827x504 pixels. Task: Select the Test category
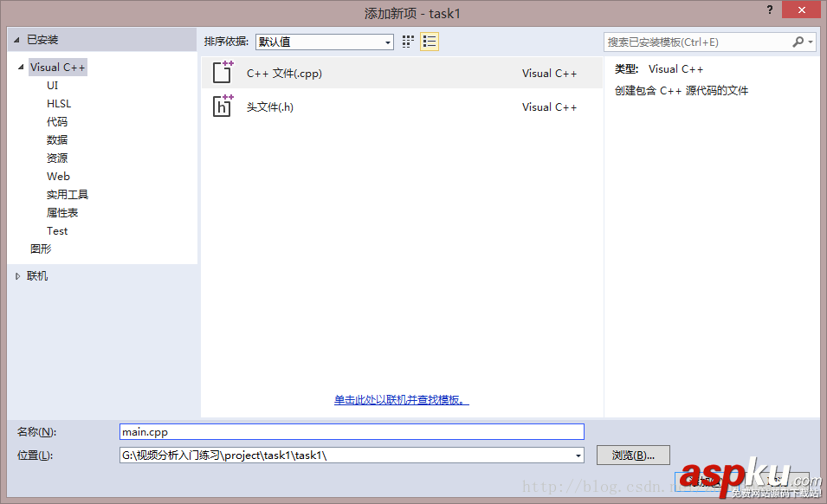(57, 231)
